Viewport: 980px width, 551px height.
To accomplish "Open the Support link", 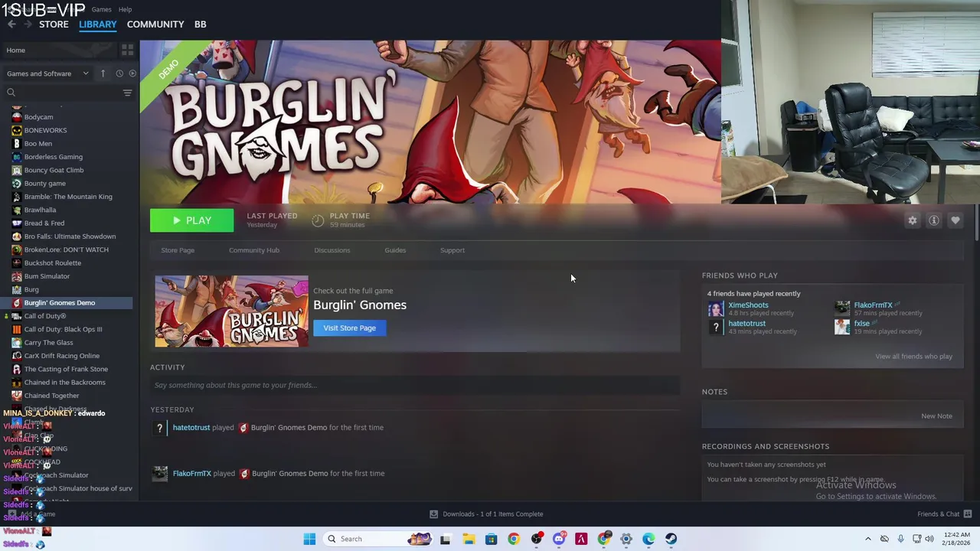I will pos(452,250).
